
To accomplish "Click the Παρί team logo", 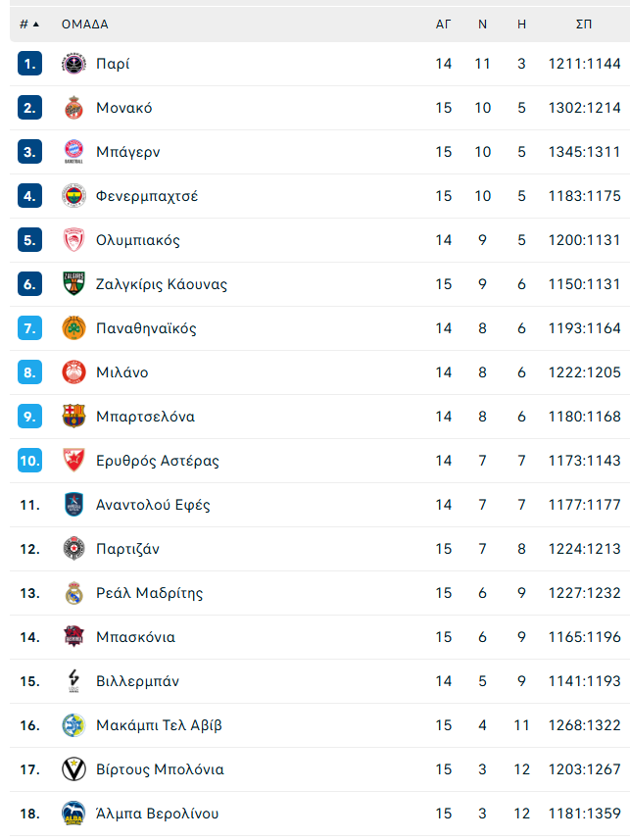I will pyautogui.click(x=73, y=63).
